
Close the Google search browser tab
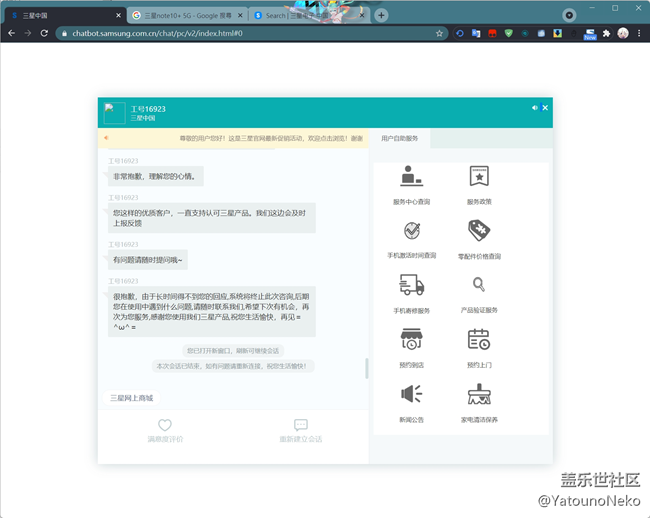(240, 15)
